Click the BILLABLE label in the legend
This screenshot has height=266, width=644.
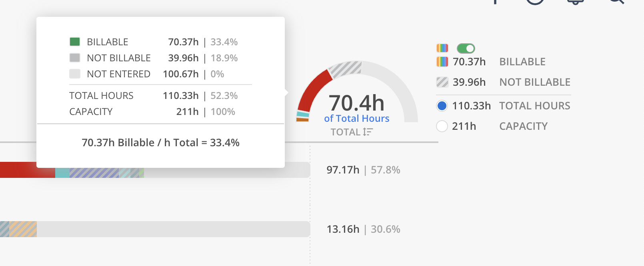pyautogui.click(x=522, y=62)
